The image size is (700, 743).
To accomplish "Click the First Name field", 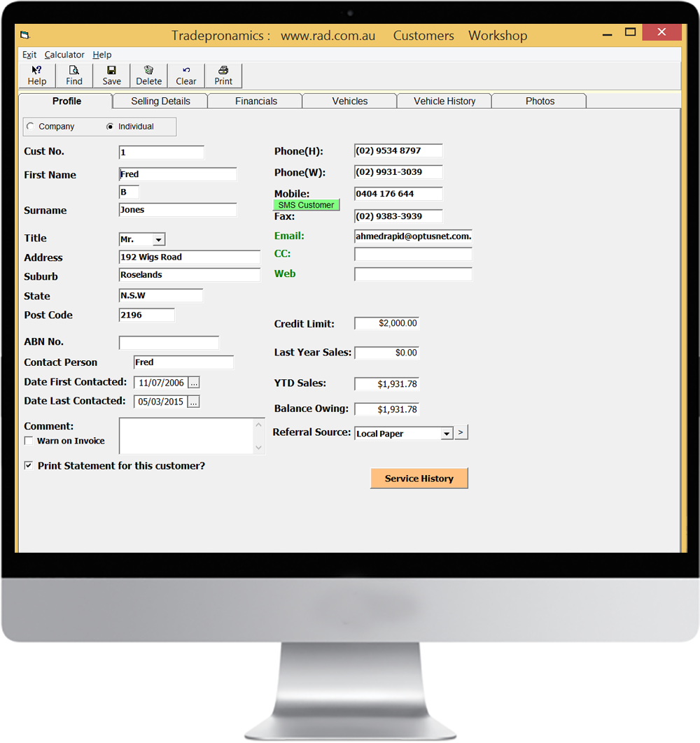I will 178,174.
